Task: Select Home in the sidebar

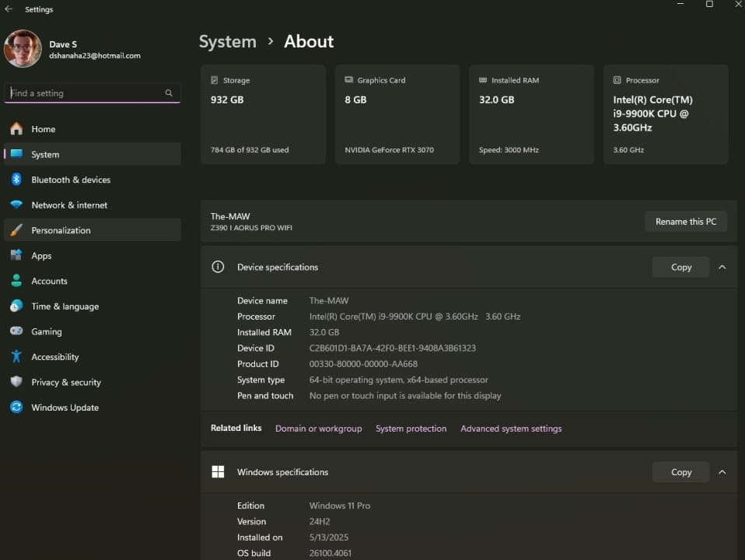Action: [x=43, y=129]
